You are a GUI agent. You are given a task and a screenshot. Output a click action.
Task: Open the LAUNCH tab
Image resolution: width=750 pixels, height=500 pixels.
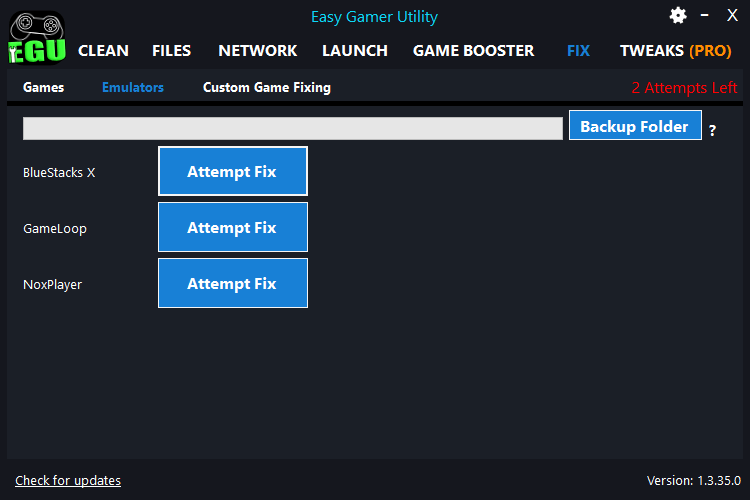coord(354,51)
